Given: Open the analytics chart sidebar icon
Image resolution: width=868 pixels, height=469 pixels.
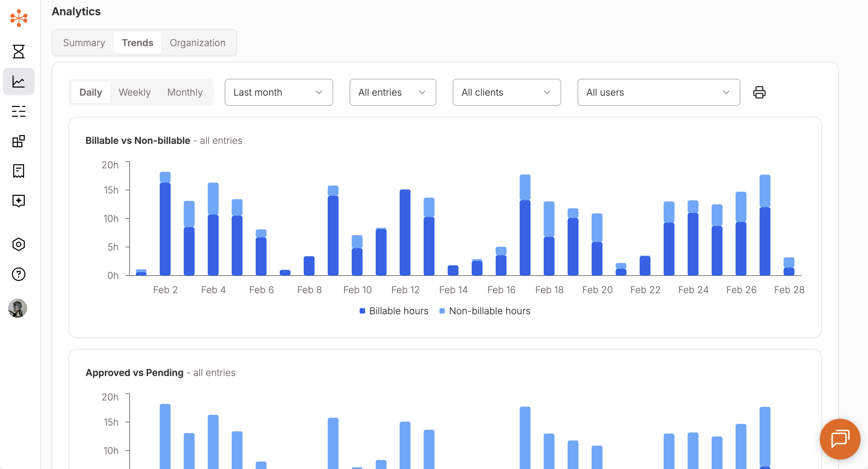Looking at the screenshot, I should tap(19, 81).
